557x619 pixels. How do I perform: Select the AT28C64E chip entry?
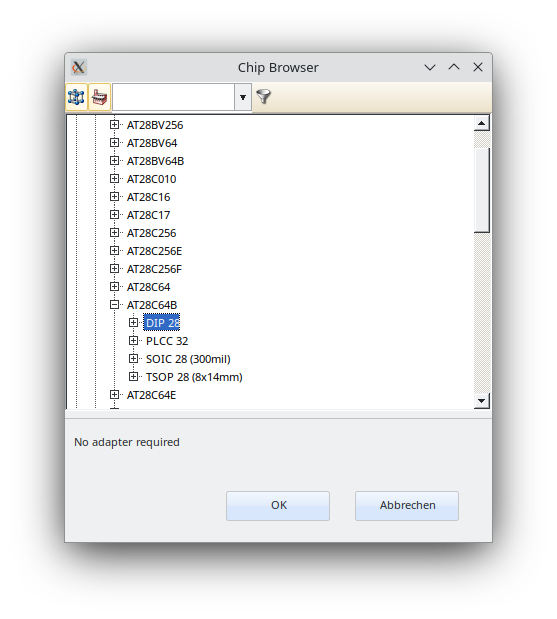pos(151,395)
